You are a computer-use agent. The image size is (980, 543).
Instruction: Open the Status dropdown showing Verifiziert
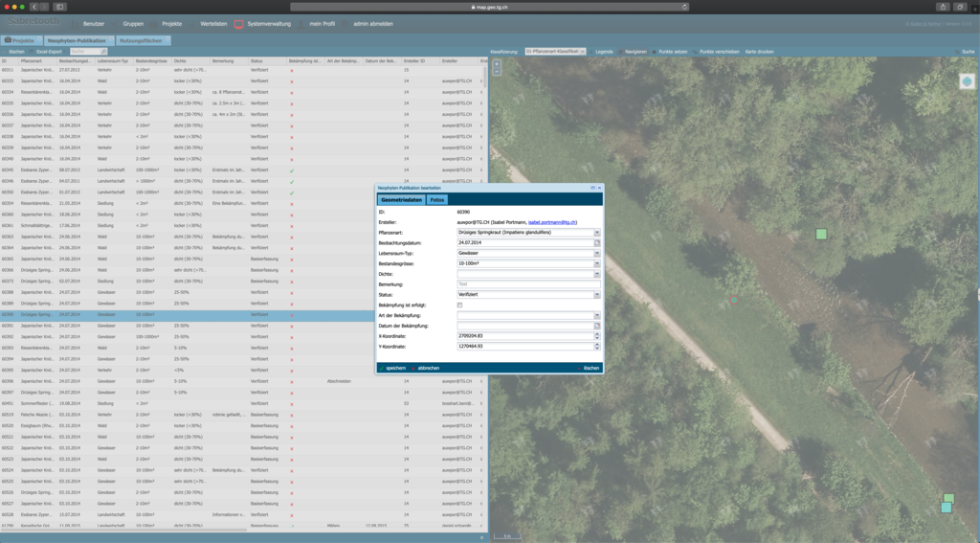tap(597, 295)
